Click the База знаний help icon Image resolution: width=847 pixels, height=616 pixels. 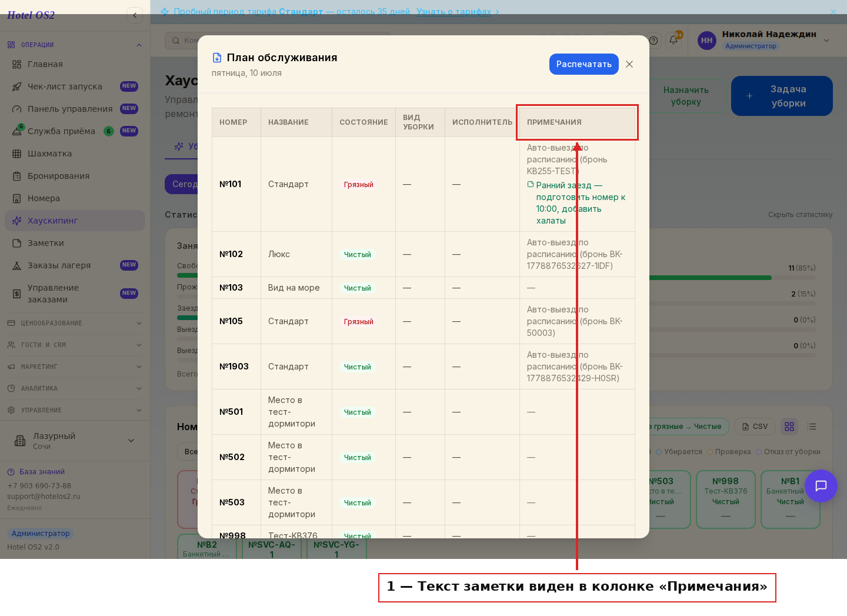11,472
